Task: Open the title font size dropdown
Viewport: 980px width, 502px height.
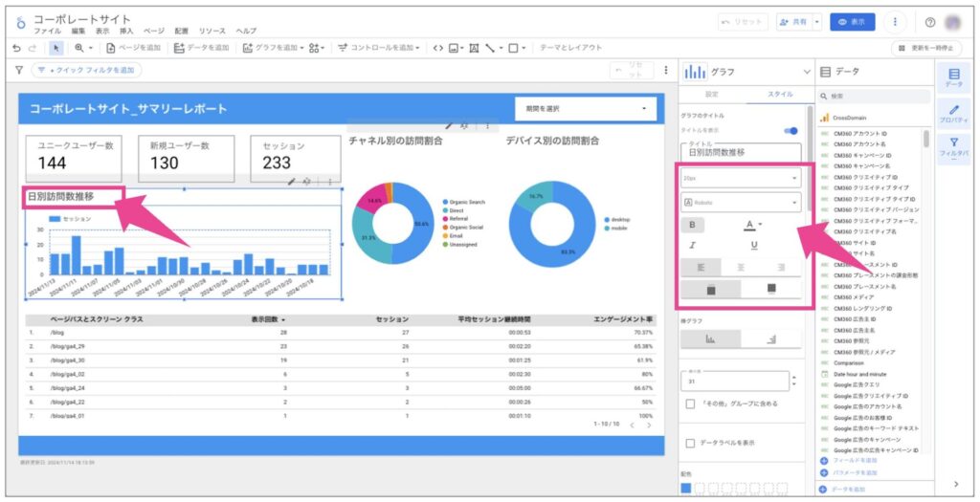Action: coord(741,178)
